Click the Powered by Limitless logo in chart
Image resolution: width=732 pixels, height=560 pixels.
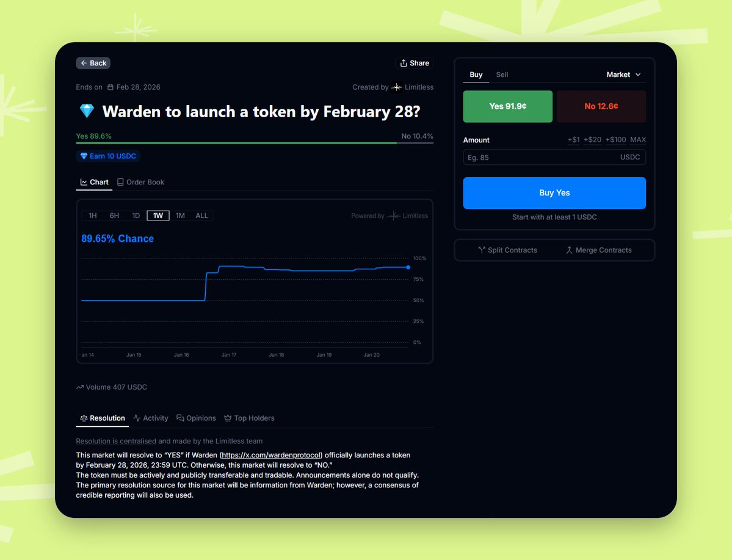(394, 216)
